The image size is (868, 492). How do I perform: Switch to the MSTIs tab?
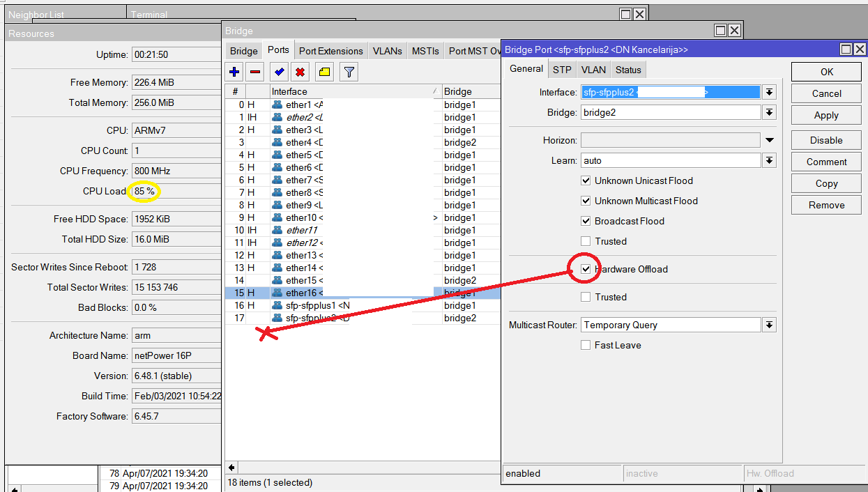point(426,51)
